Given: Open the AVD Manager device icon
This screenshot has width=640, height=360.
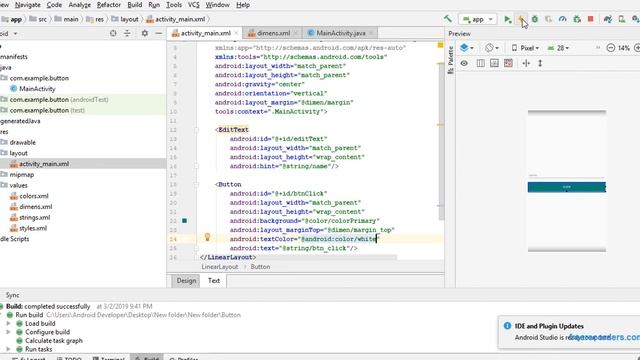Looking at the screenshot, I should tap(622, 19).
